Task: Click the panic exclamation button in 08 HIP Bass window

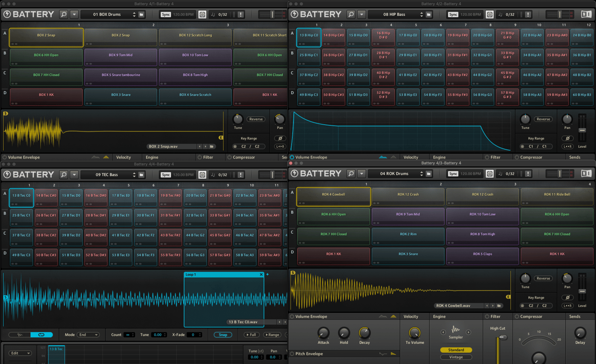Action: (528, 15)
